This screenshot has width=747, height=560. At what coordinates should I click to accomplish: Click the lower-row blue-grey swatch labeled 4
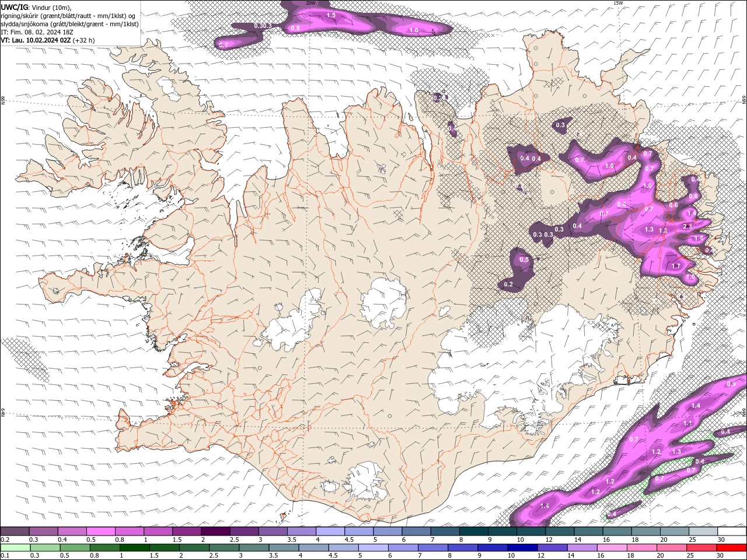click(x=313, y=547)
